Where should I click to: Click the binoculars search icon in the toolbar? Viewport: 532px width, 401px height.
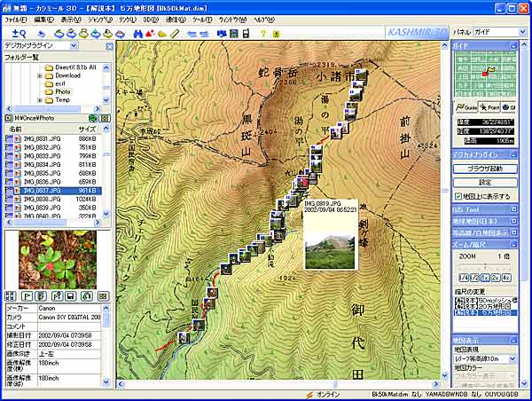138,34
